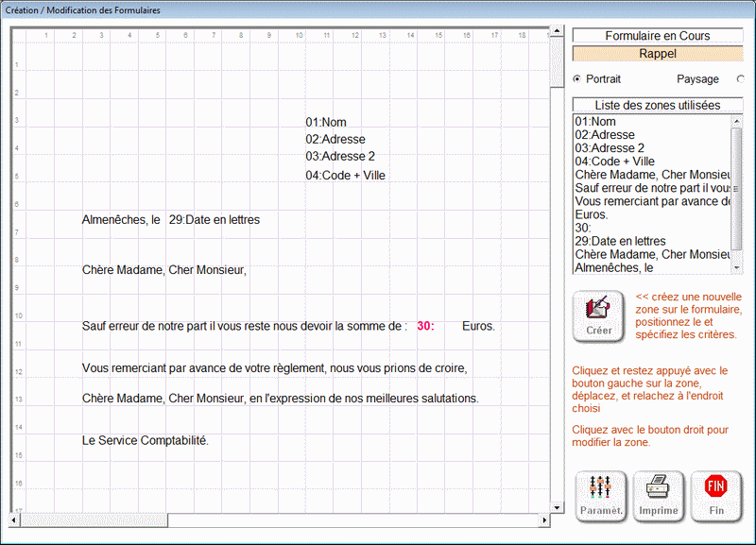756x545 pixels.
Task: Select '03:Adresse 2' in the zones list
Action: click(x=652, y=148)
